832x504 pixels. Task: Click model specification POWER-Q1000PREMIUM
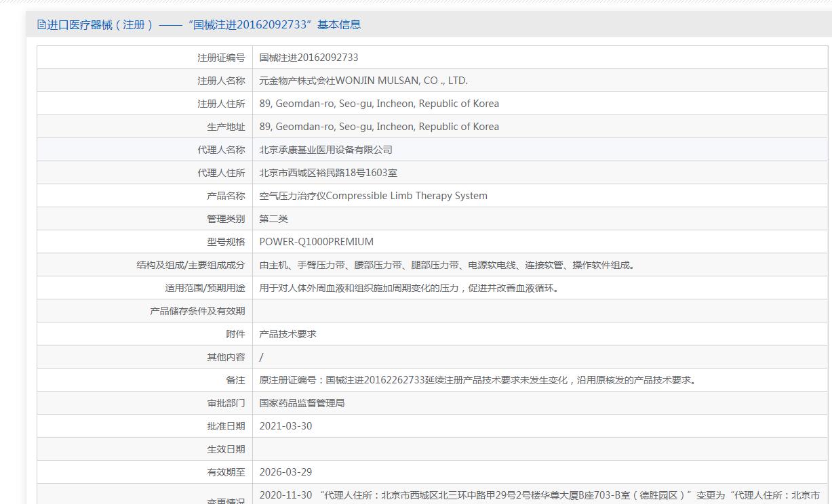point(316,242)
